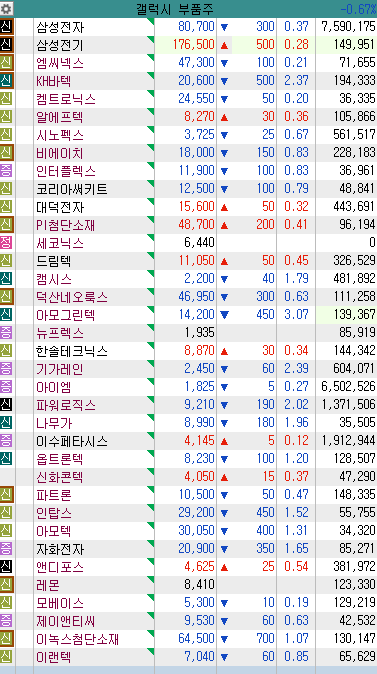
Task: Click the 신 badge icon beside 옵트론텍
Action: pyautogui.click(x=6, y=459)
